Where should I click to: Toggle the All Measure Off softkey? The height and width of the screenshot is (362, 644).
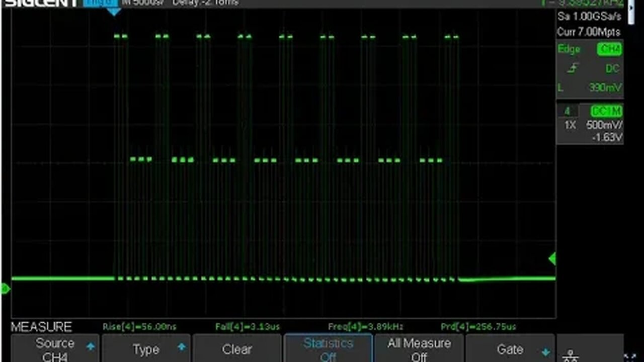419,348
